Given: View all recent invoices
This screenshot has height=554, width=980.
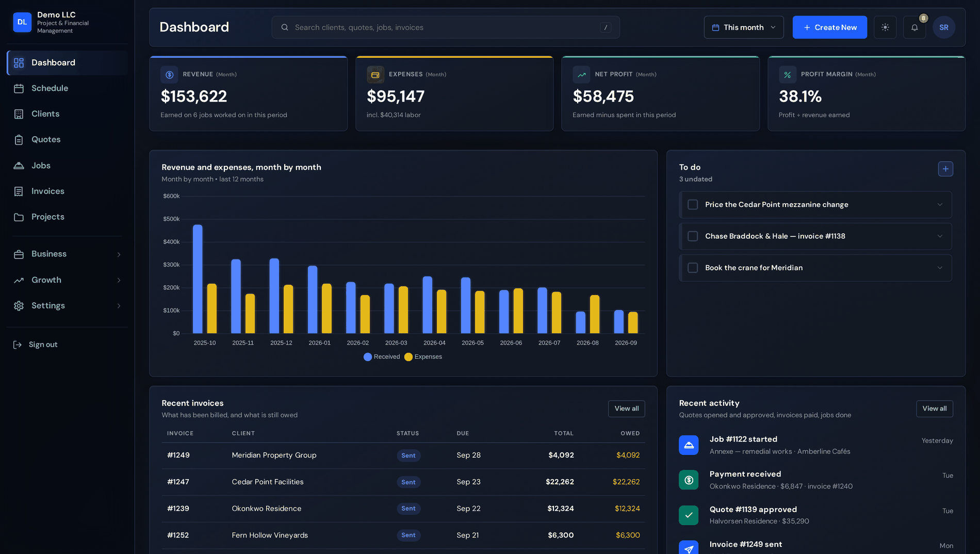Looking at the screenshot, I should pos(626,409).
